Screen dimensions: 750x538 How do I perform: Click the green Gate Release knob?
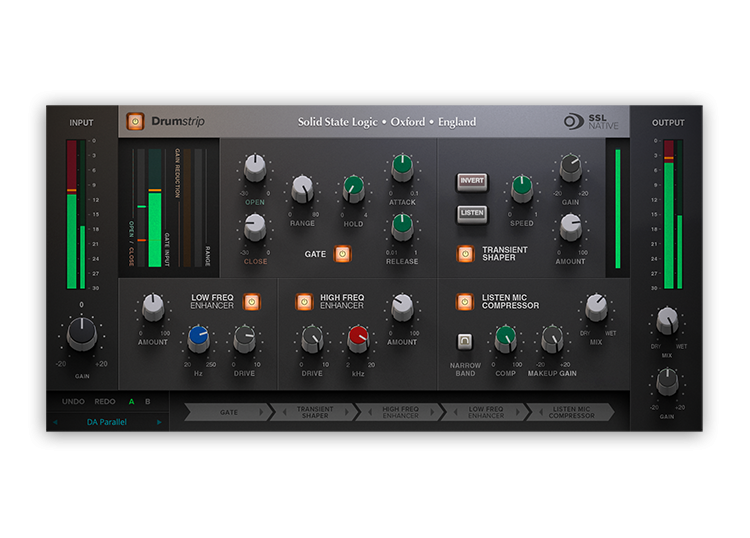click(x=402, y=227)
